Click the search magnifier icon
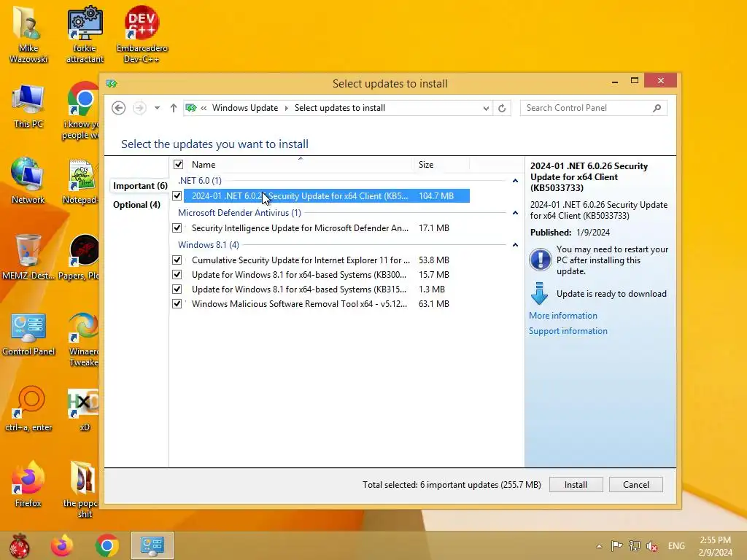747x560 pixels. 657,108
